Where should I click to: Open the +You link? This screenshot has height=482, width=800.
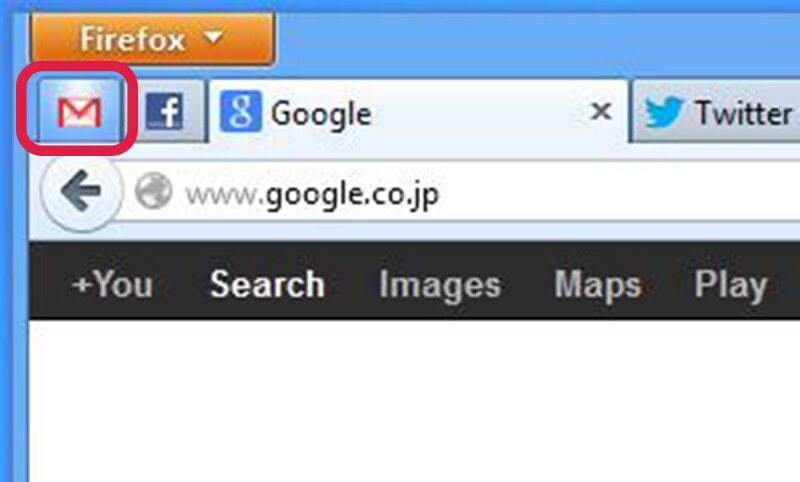pyautogui.click(x=113, y=284)
